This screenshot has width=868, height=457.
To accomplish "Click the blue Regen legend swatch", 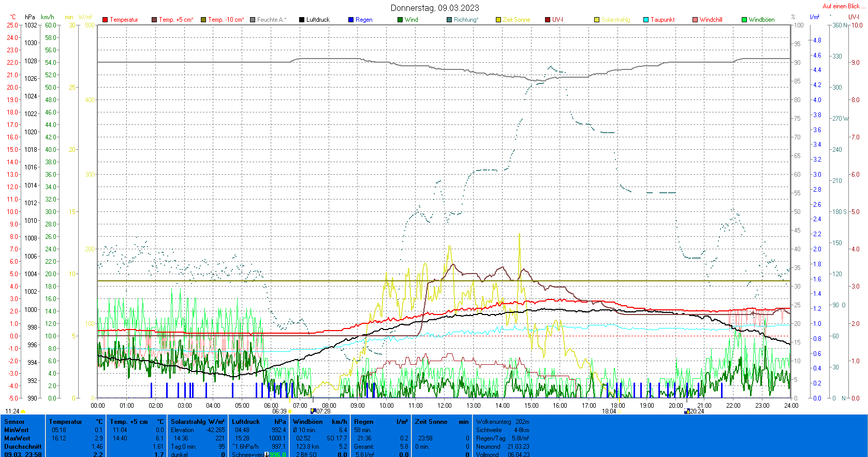I will point(351,20).
